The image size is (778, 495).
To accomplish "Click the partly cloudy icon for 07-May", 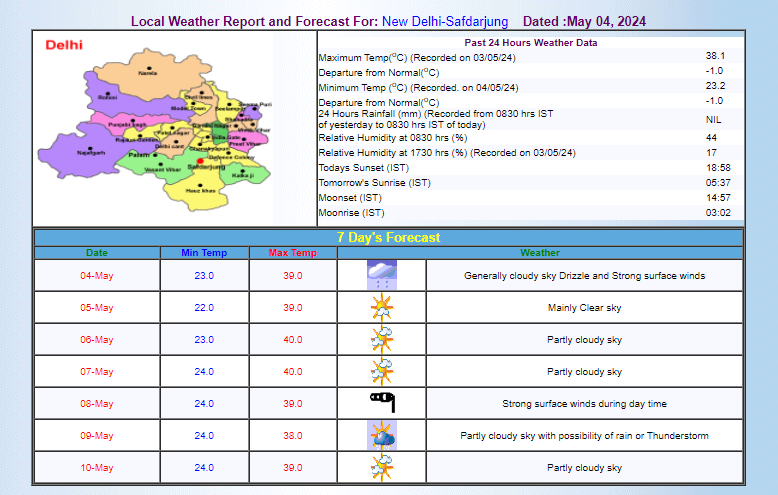I will click(382, 371).
